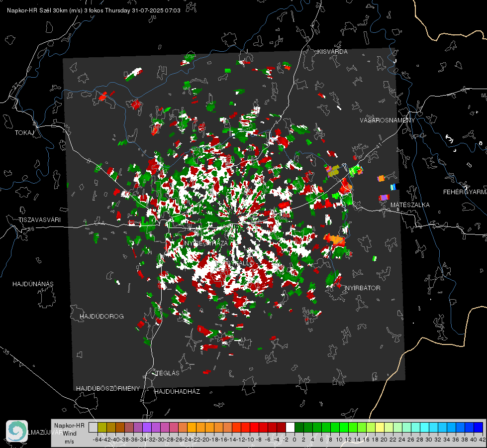Screen dimensions: 487x448
Task: Click the swirl logo icon at bottom left
Action: (17, 431)
